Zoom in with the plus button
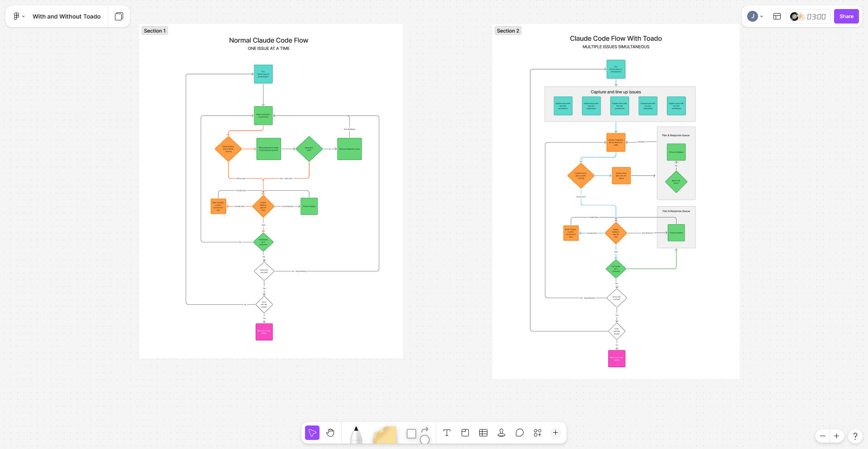The height and width of the screenshot is (449, 868). 836,436
